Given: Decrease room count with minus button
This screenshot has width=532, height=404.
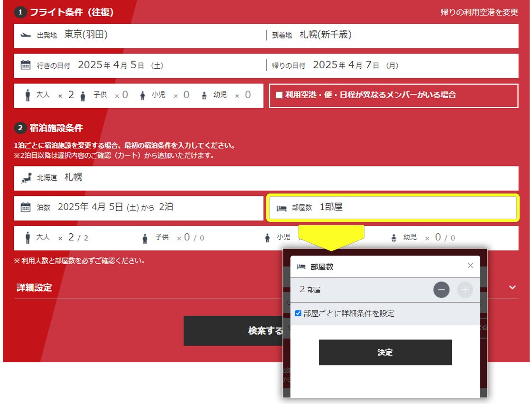Looking at the screenshot, I should [441, 290].
